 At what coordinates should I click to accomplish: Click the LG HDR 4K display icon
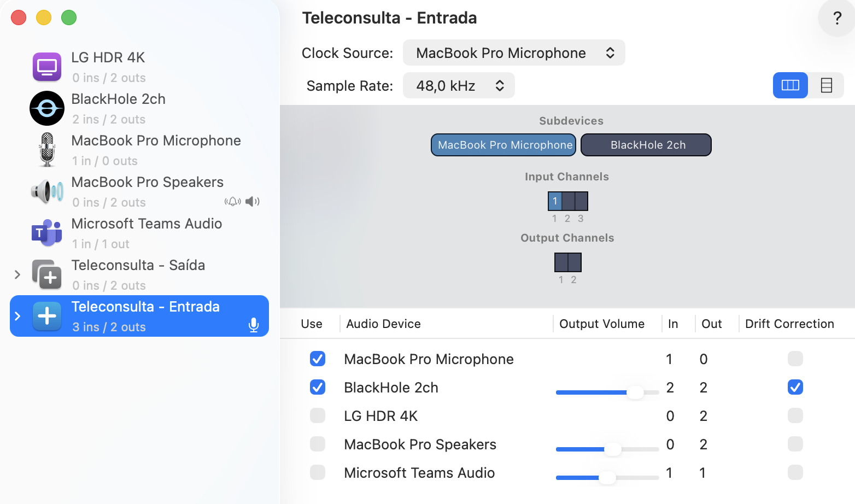click(47, 67)
